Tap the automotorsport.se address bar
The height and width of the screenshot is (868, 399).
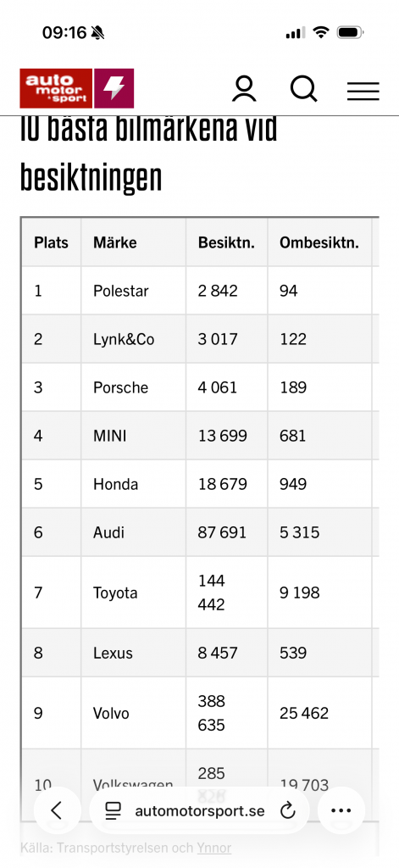pyautogui.click(x=199, y=811)
